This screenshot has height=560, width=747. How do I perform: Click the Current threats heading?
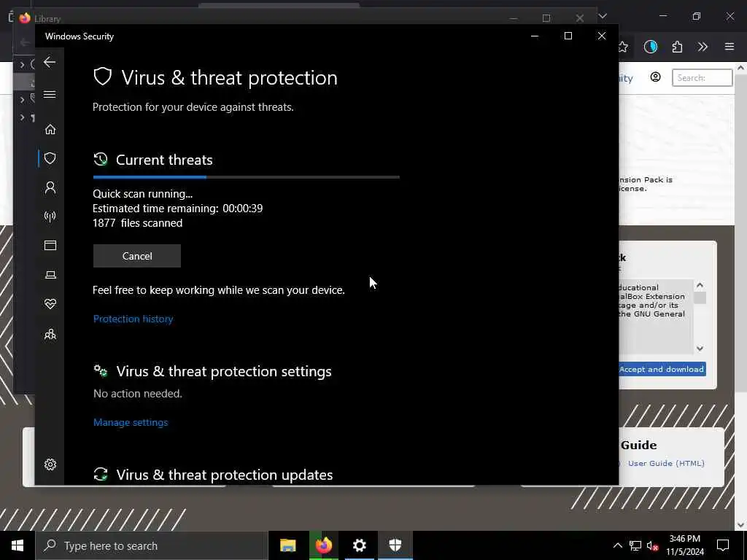[164, 160]
